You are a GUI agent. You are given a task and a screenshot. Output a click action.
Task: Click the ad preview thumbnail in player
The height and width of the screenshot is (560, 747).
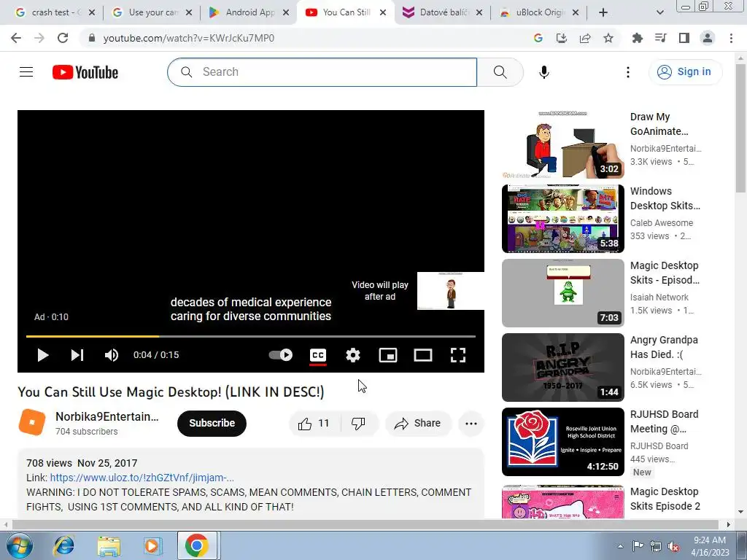pyautogui.click(x=451, y=291)
